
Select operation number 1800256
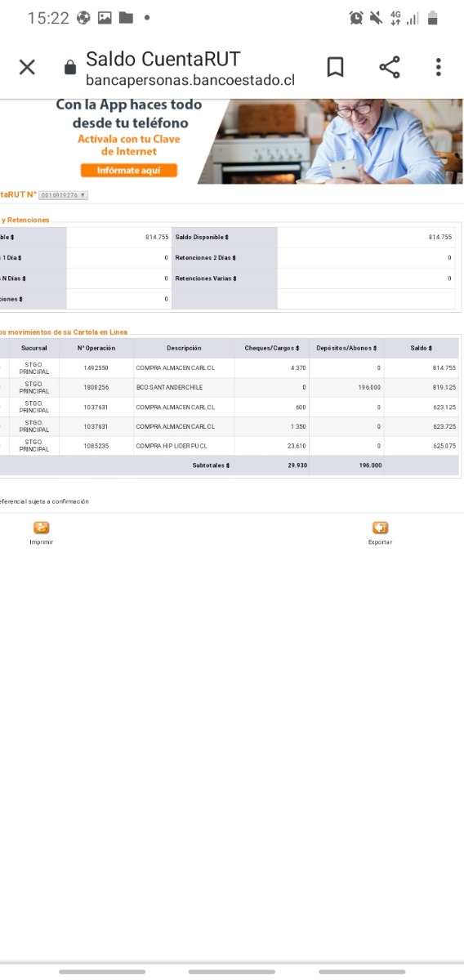click(96, 387)
